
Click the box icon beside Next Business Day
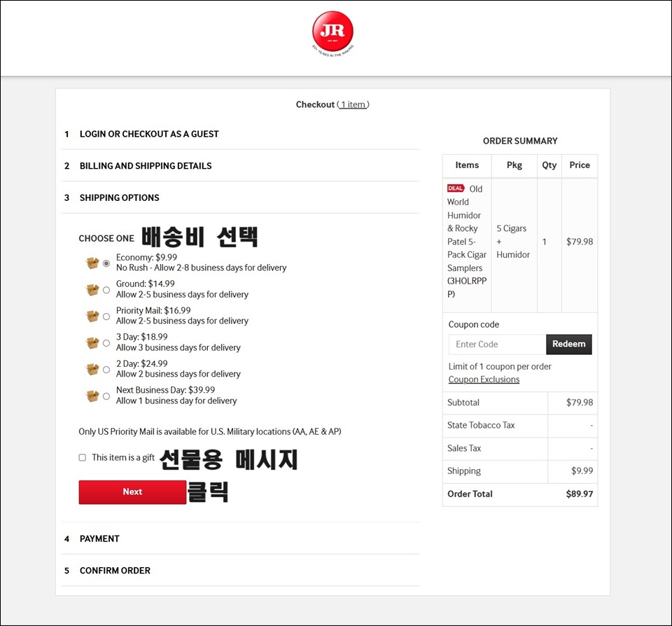tap(92, 396)
